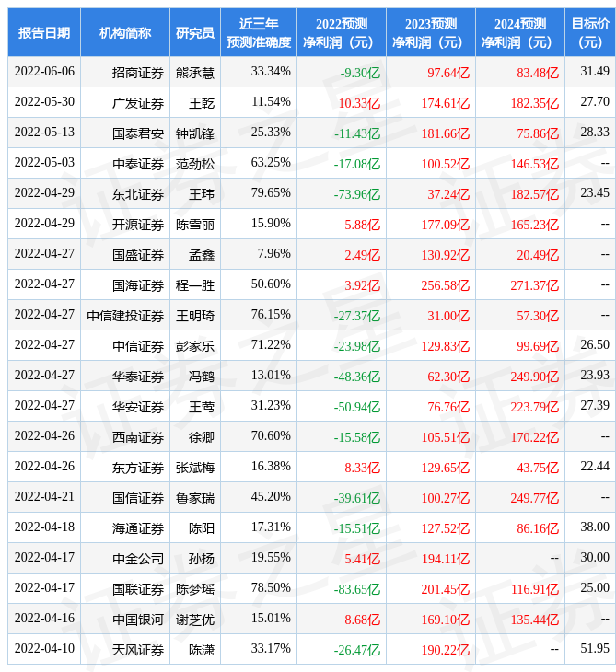The width and height of the screenshot is (616, 672).
Task: Click institution name 广发证券
Action: pyautogui.click(x=138, y=103)
